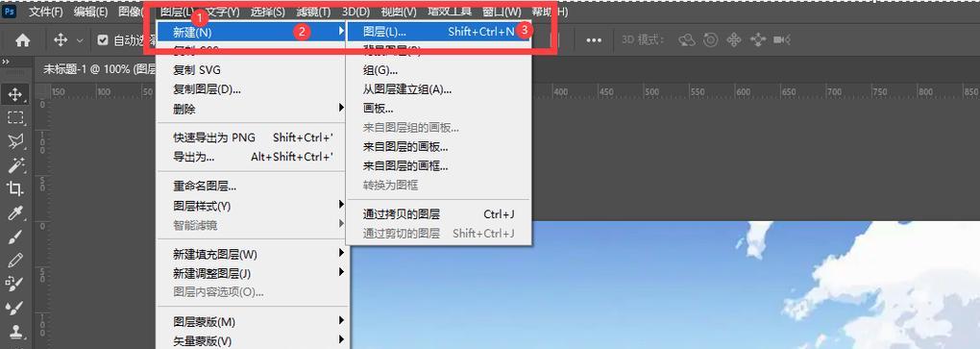Screen dimensions: 980x349
Task: Choose 图层(L)... Shift+Ctrl+N menu entry
Action: 438,31
